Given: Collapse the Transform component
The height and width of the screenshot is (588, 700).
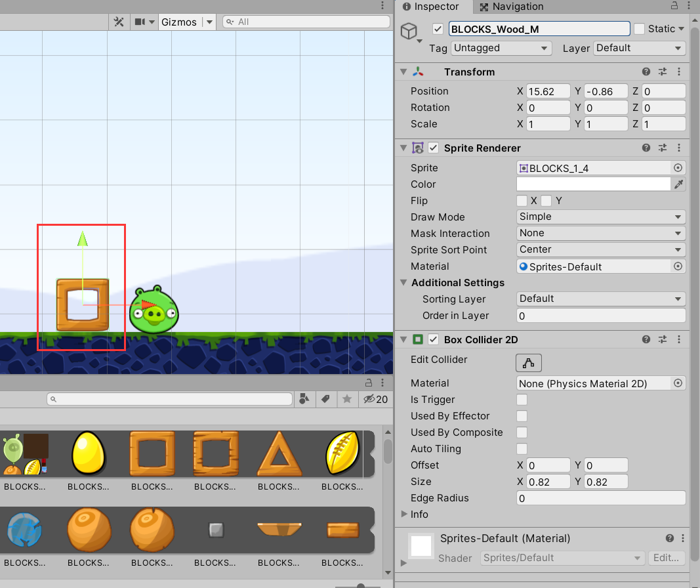Looking at the screenshot, I should click(x=403, y=72).
